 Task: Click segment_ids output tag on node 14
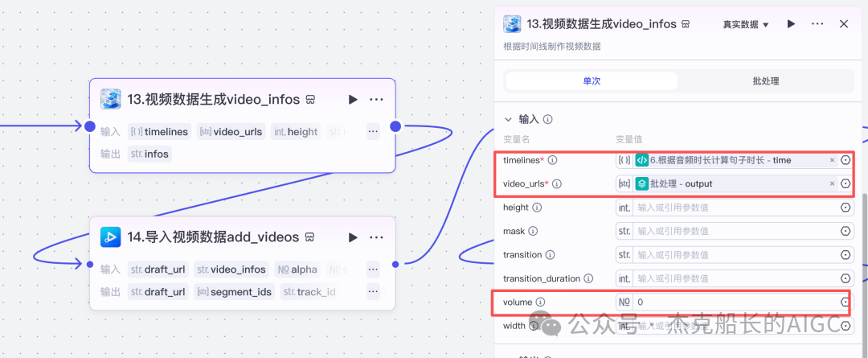click(234, 291)
